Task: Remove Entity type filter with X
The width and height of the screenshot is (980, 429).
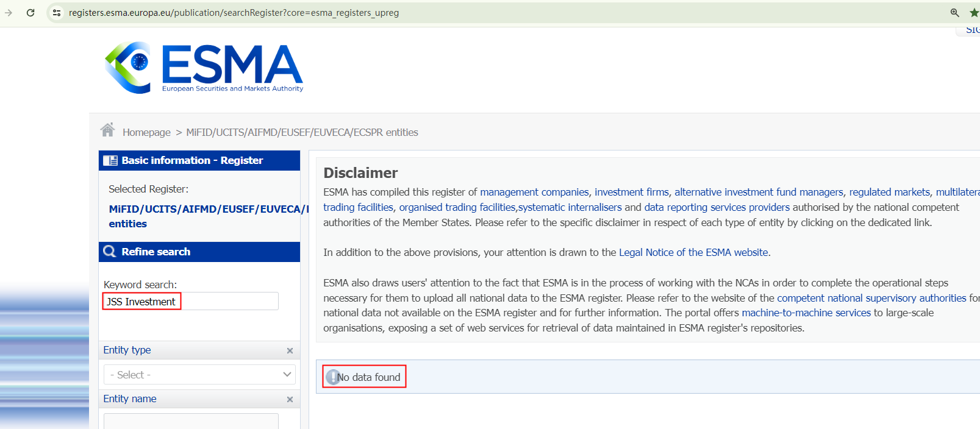Action: (290, 350)
